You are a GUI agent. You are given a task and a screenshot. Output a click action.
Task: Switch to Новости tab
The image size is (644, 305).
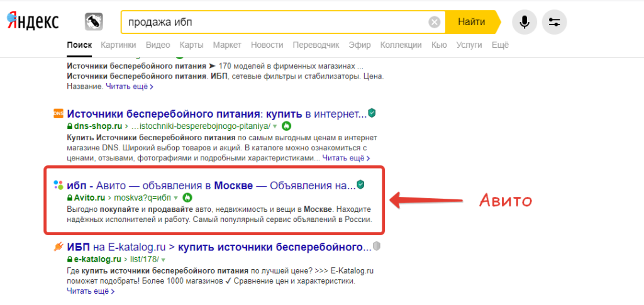click(267, 45)
